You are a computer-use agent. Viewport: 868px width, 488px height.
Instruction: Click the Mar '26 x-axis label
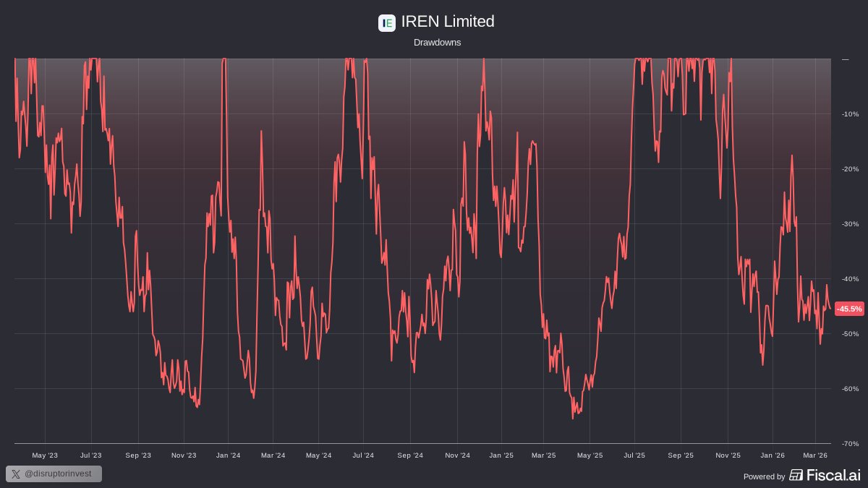point(815,455)
